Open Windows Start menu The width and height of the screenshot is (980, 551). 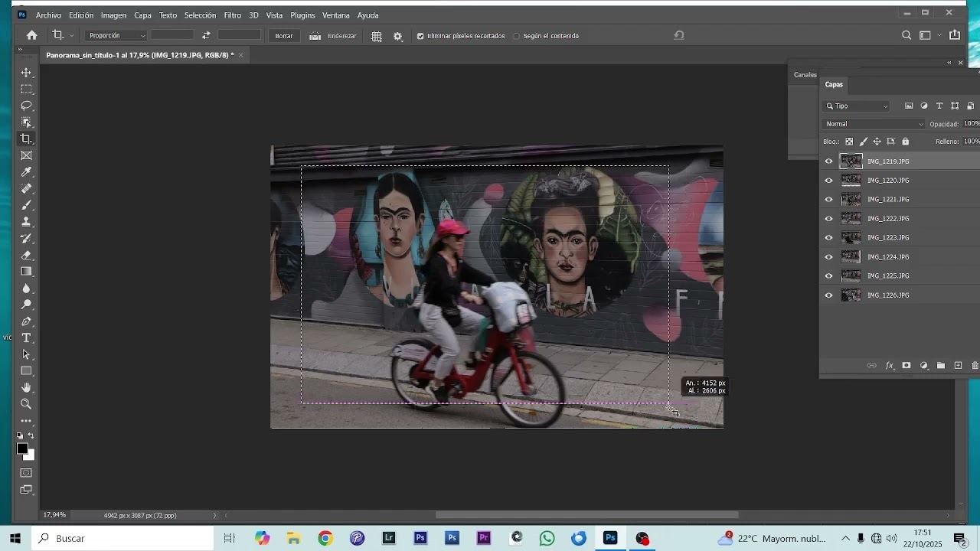click(x=15, y=539)
